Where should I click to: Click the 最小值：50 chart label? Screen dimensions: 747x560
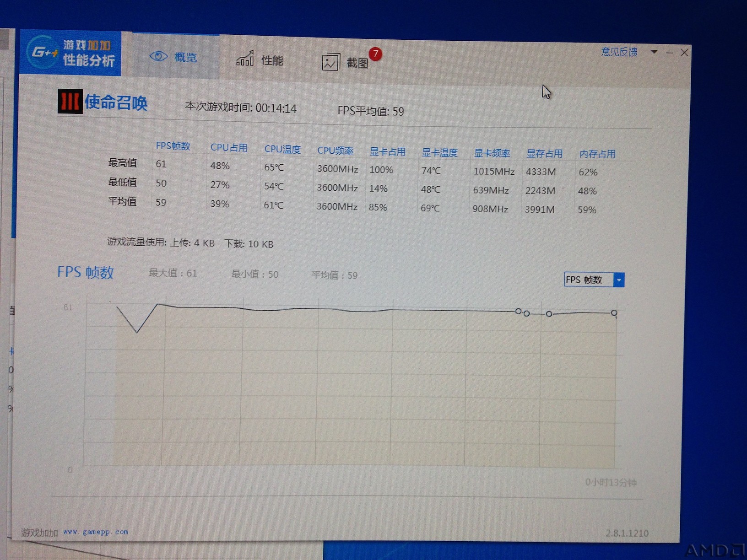click(254, 274)
